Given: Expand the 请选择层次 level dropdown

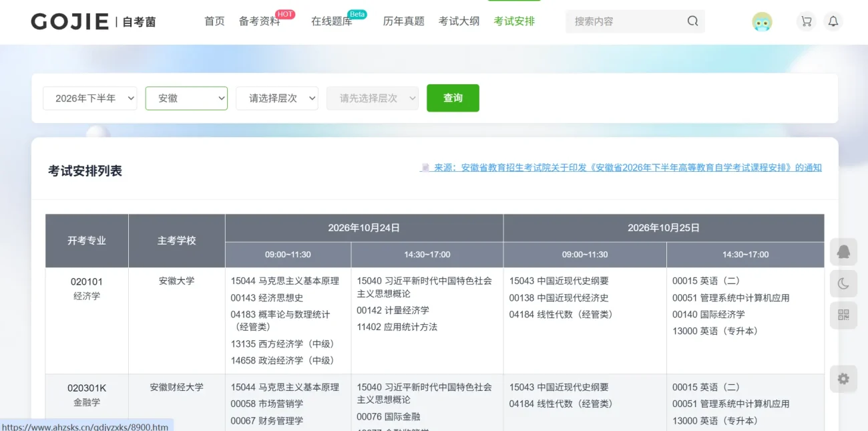Looking at the screenshot, I should [277, 98].
